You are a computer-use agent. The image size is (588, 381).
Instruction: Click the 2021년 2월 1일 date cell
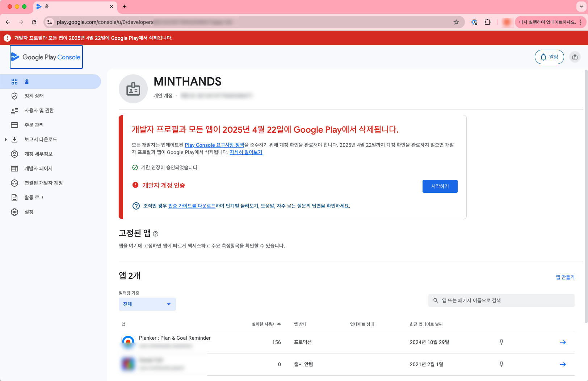tap(427, 364)
